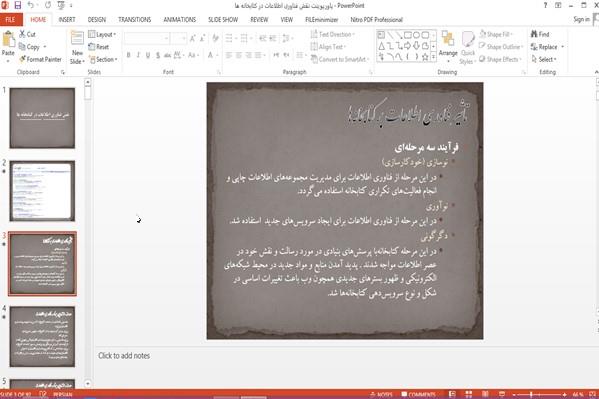Image resolution: width=599 pixels, height=399 pixels.
Task: Zoom out with minus button
Action: click(x=514, y=394)
